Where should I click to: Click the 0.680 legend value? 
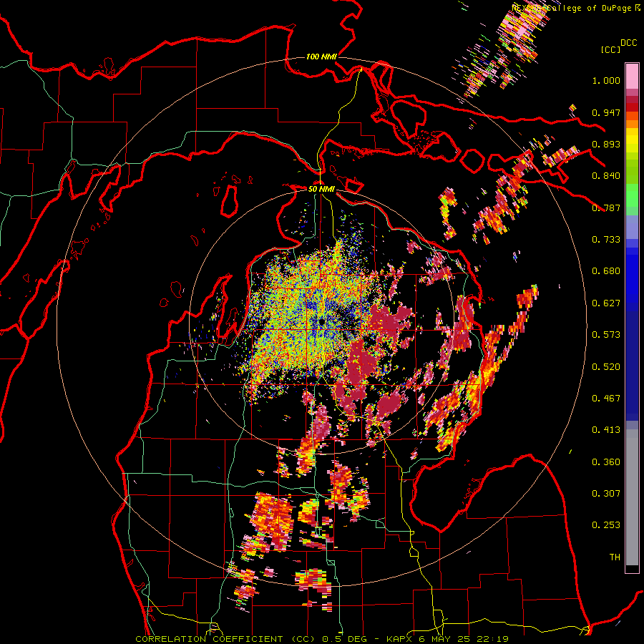606,271
